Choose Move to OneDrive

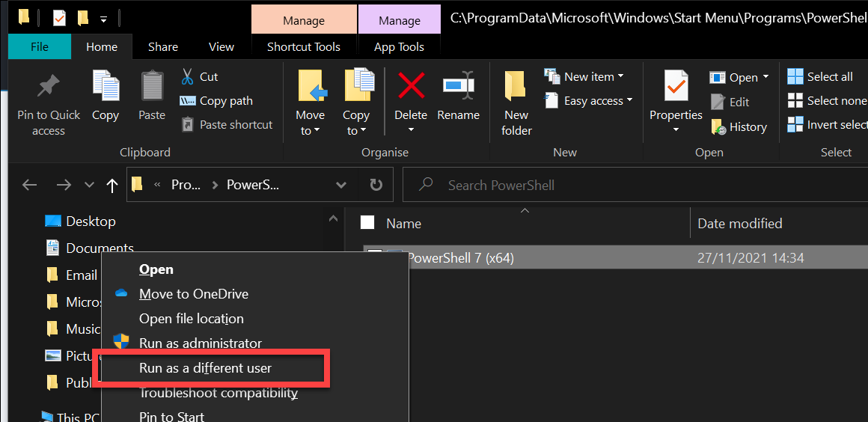pyautogui.click(x=254, y=294)
